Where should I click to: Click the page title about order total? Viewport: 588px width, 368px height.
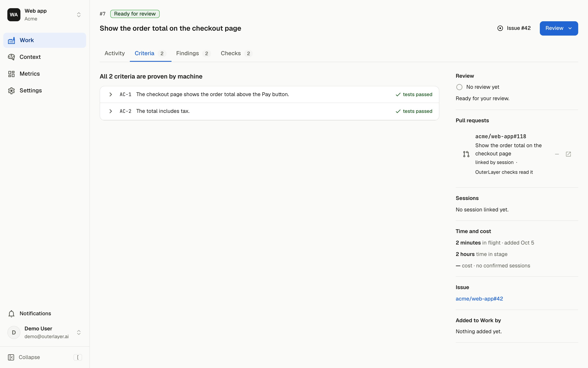(x=170, y=28)
